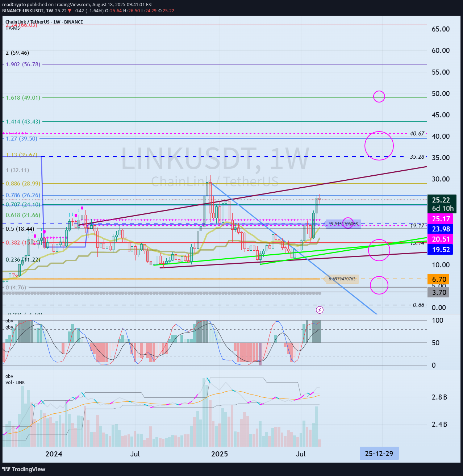The width and height of the screenshot is (463, 476).
Task: Click the ChainLink / TetherUS chart title
Action: (x=44, y=22)
